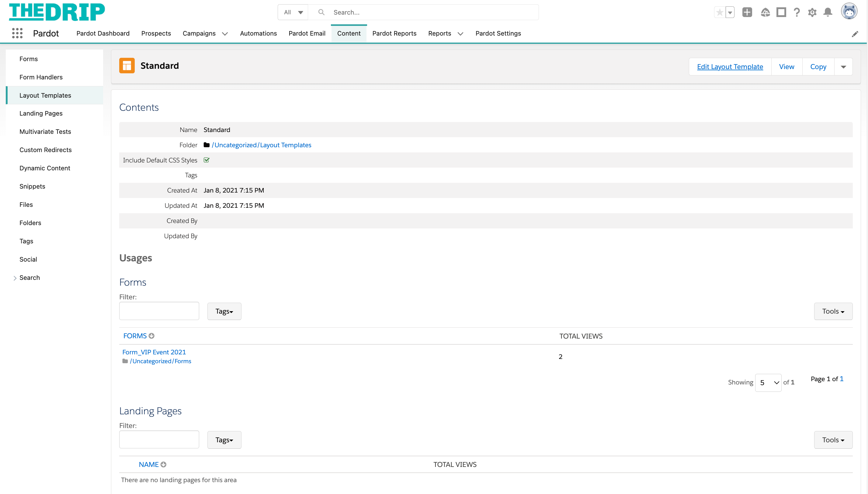Open the Trailhead guidance icon
Image resolution: width=868 pixels, height=494 pixels.
click(x=765, y=12)
